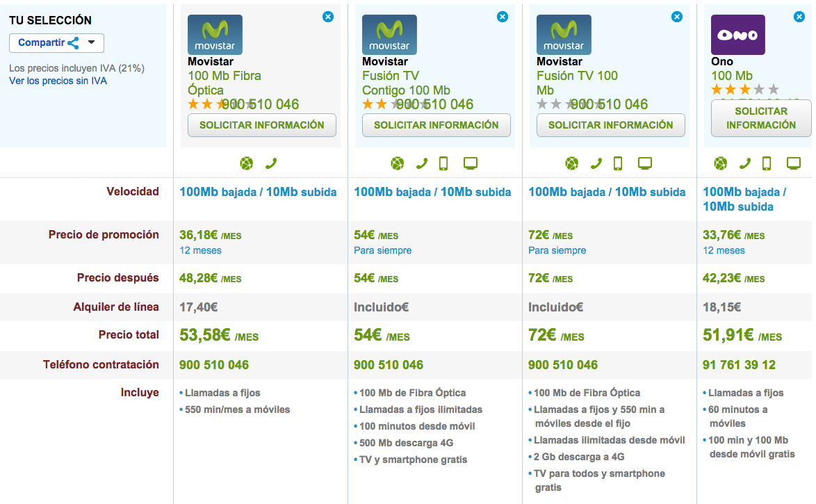
Task: Click TV screen icon under Fusión TV Contigo
Action: tap(471, 163)
